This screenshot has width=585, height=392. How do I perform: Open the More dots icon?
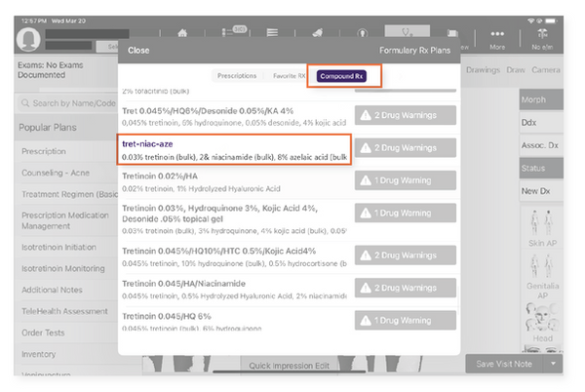[x=497, y=33]
